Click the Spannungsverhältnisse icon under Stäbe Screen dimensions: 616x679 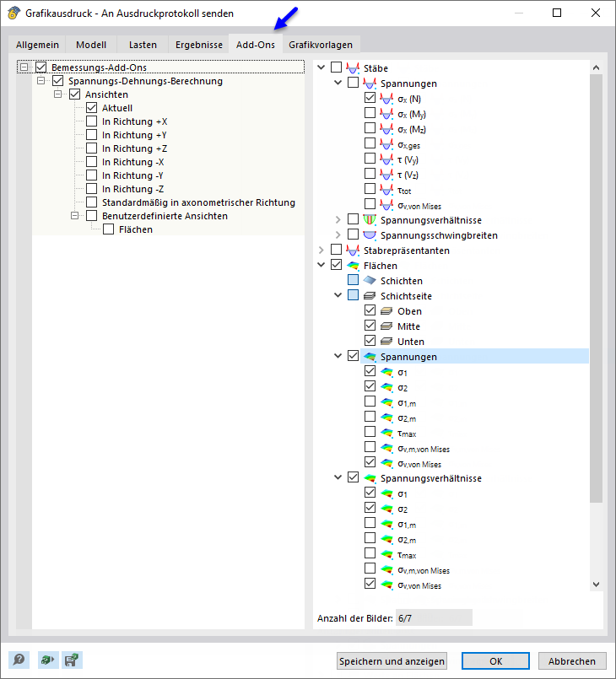(370, 220)
